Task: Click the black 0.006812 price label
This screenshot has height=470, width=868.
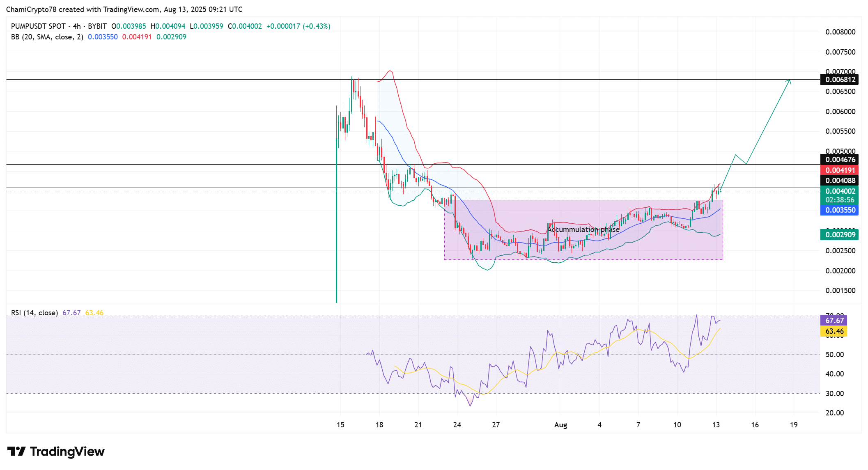Action: pyautogui.click(x=840, y=80)
